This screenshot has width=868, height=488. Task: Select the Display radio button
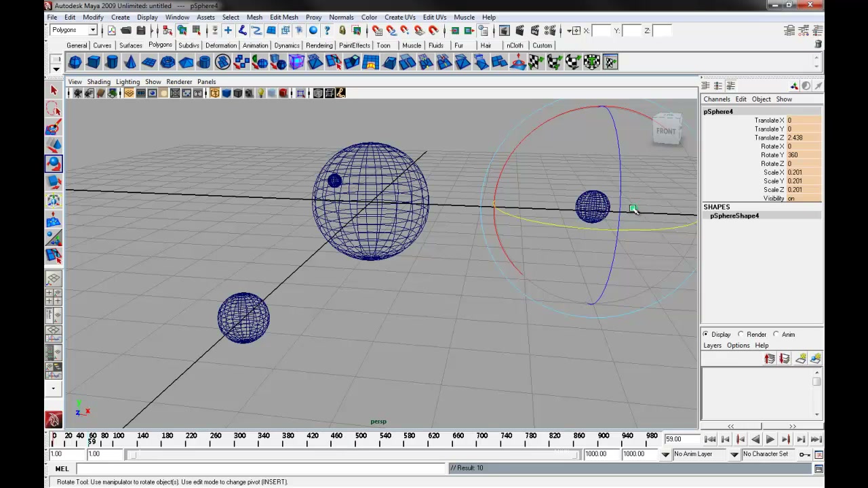(x=705, y=334)
